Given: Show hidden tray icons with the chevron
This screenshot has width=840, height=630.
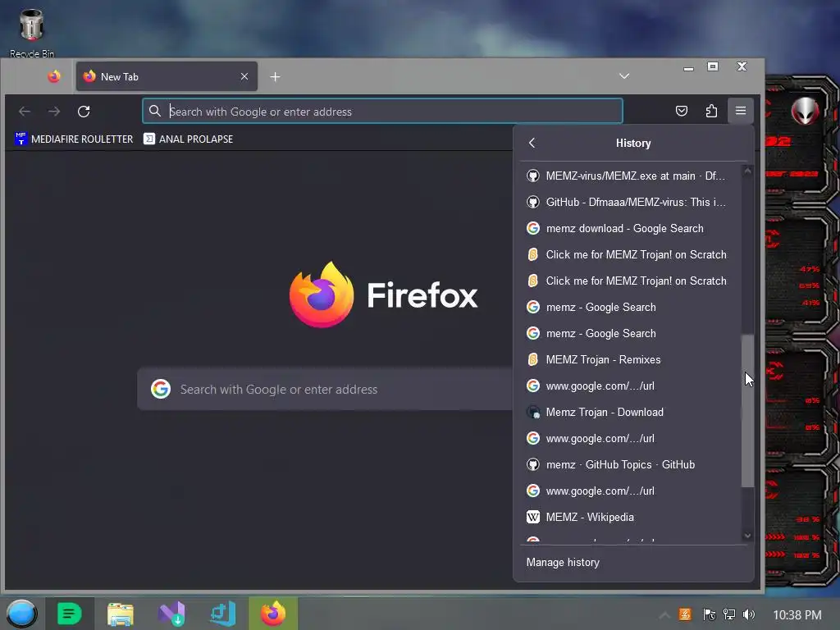Looking at the screenshot, I should click(664, 615).
